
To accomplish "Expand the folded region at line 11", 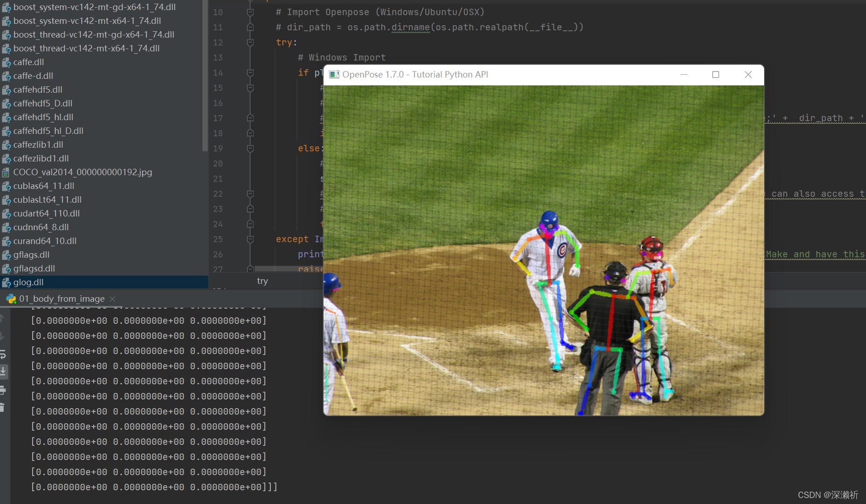I will [250, 27].
